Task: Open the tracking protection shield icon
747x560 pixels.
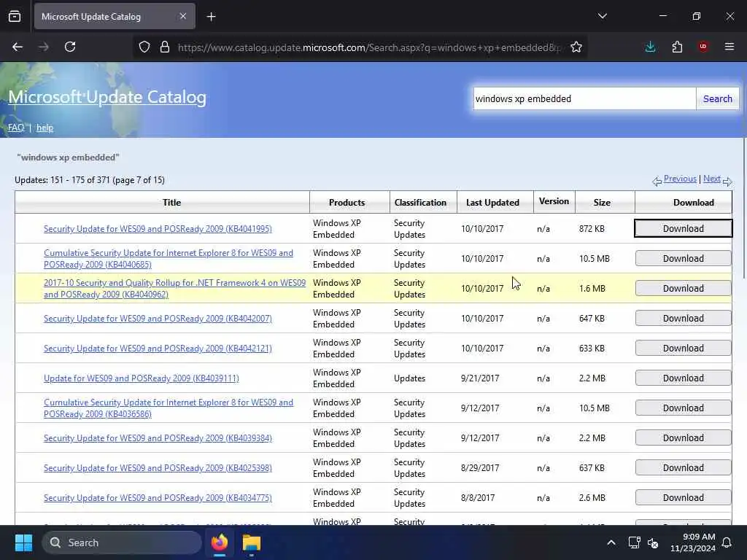Action: 144,47
